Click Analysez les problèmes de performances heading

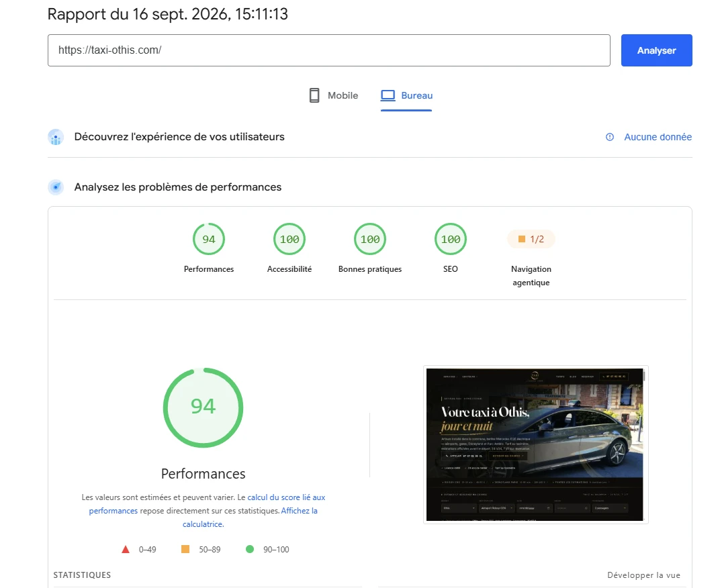click(x=178, y=187)
